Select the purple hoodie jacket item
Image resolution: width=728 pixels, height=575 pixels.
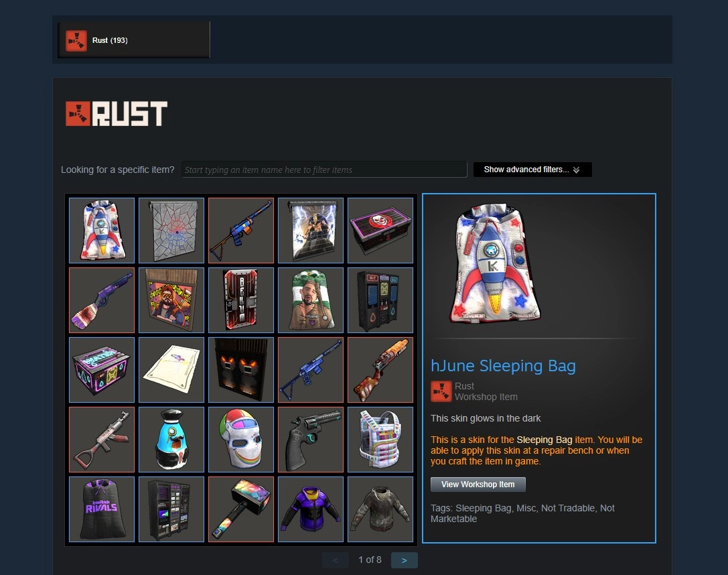[x=311, y=509]
